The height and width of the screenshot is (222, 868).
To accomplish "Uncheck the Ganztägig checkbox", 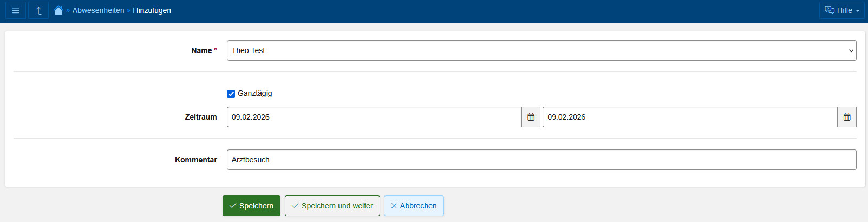I will [x=231, y=94].
